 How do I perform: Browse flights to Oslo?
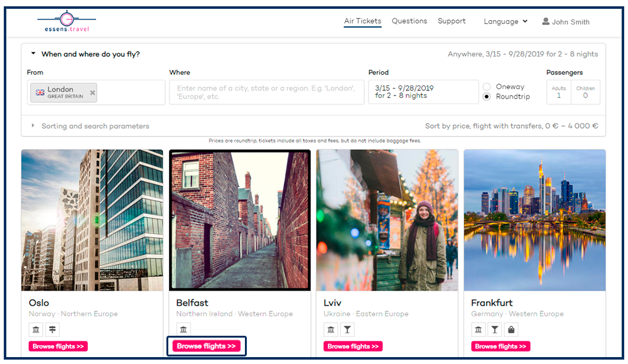(x=58, y=346)
